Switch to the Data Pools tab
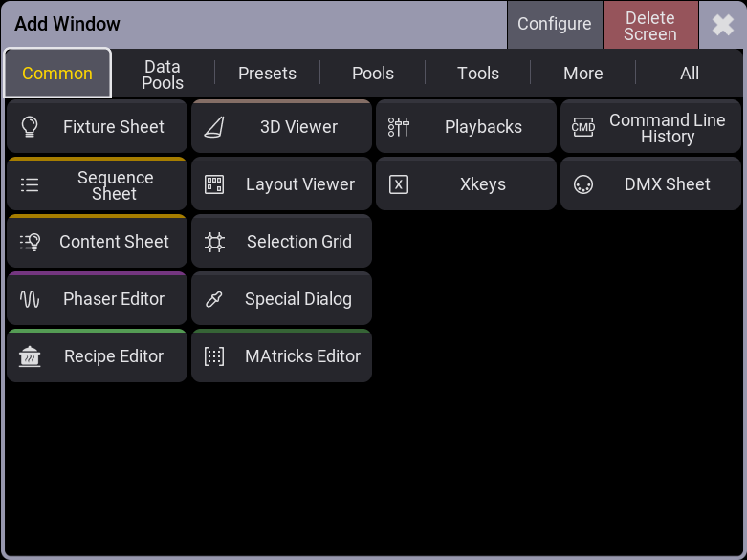The image size is (747, 560). [163, 75]
